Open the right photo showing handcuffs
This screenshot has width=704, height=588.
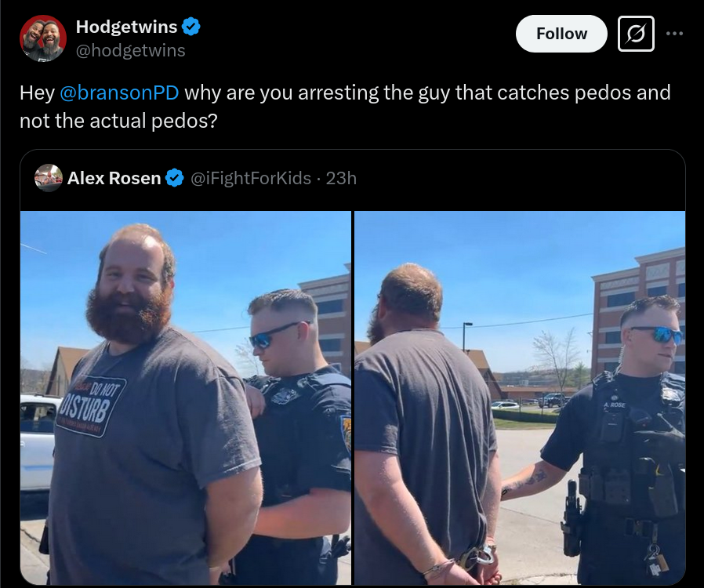520,397
